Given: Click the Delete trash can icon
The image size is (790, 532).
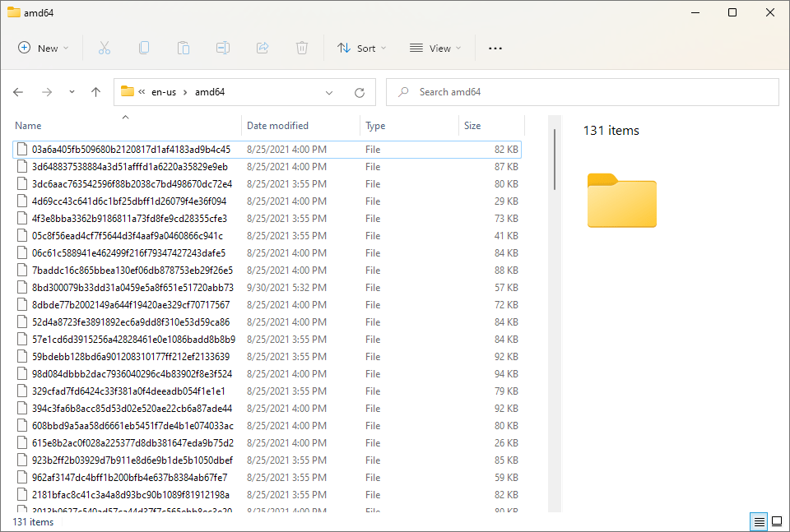Looking at the screenshot, I should (302, 49).
